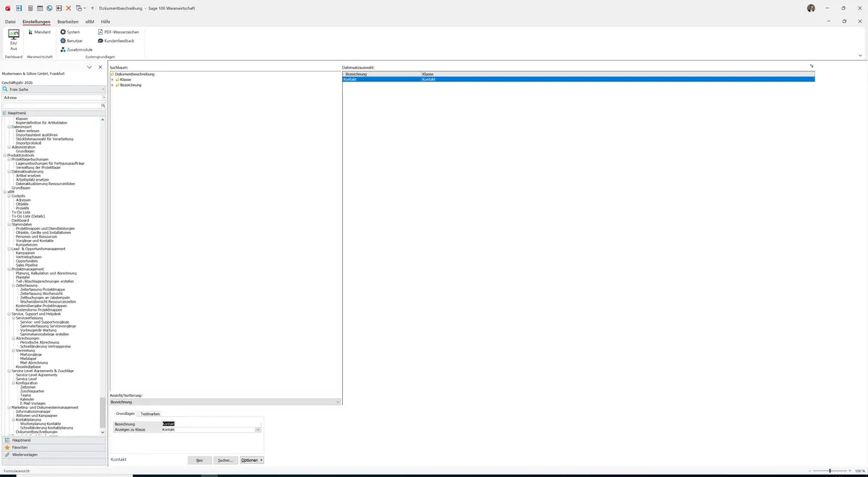This screenshot has width=868, height=477.
Task: Click the window-switch icon in quick access toolbar
Action: [79, 8]
